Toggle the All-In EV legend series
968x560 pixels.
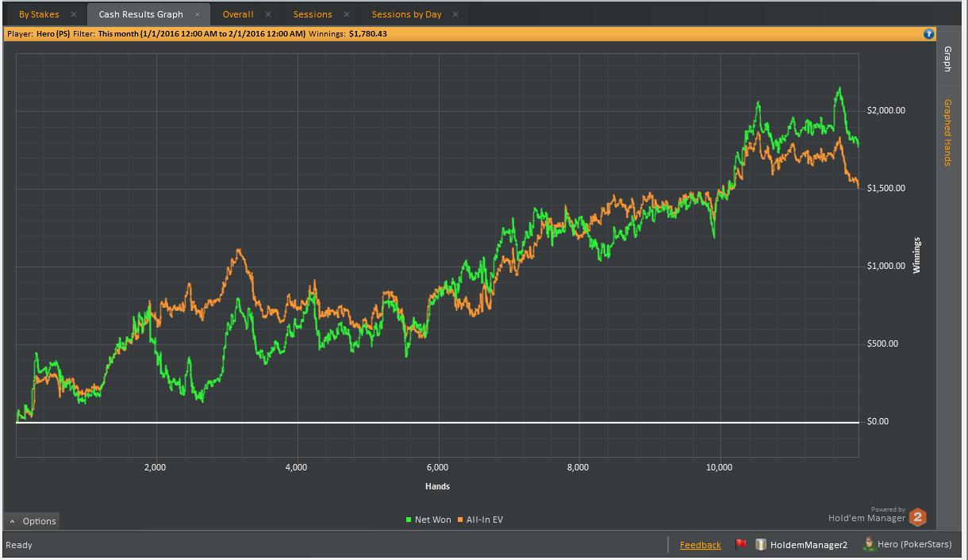pos(479,520)
